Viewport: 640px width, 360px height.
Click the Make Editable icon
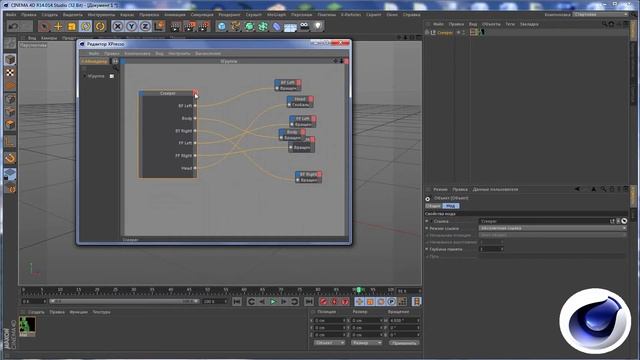[10, 43]
